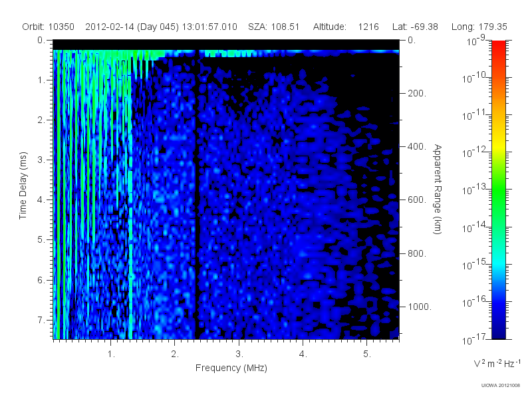Click the Lat: -69.38 value

coord(415,27)
